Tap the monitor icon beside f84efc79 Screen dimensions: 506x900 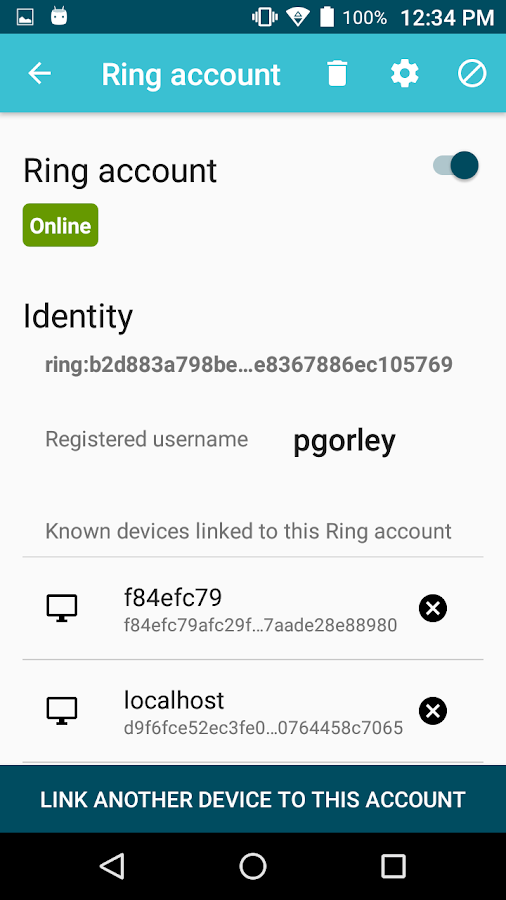click(61, 608)
